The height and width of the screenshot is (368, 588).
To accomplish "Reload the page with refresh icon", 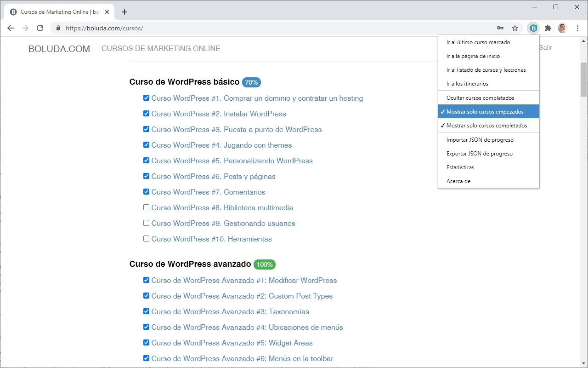I will [x=40, y=28].
